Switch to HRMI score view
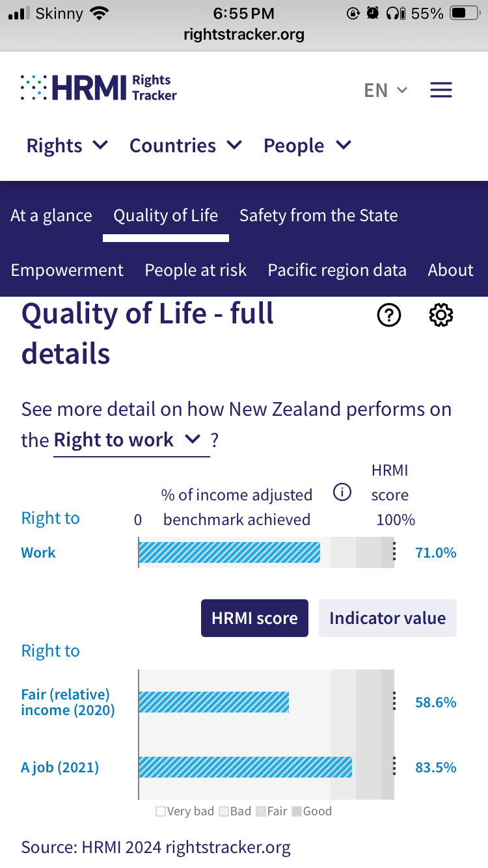This screenshot has height=868, width=488. point(254,618)
